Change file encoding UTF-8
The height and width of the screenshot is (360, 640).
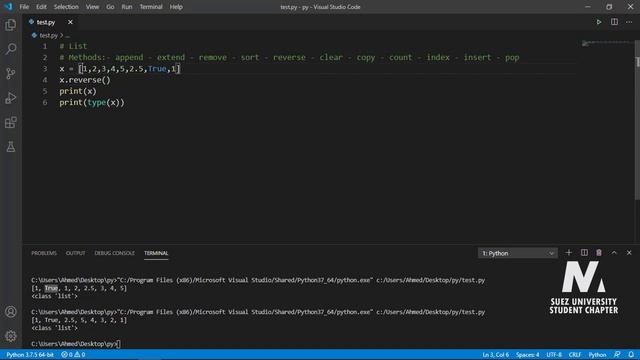(554, 354)
